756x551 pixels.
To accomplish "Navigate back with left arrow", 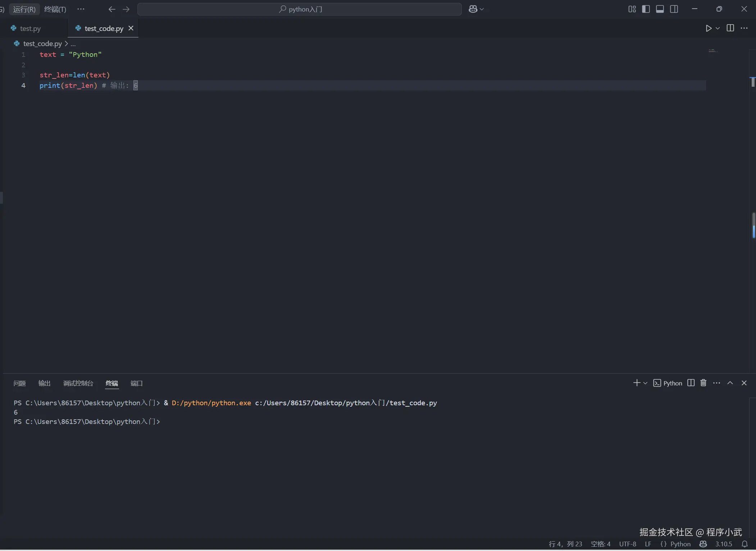I will (112, 9).
